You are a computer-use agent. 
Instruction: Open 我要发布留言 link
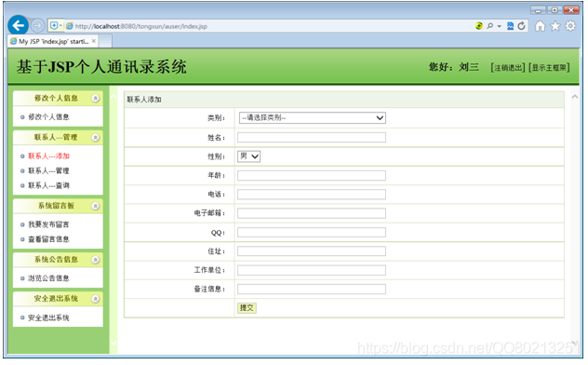tap(48, 224)
